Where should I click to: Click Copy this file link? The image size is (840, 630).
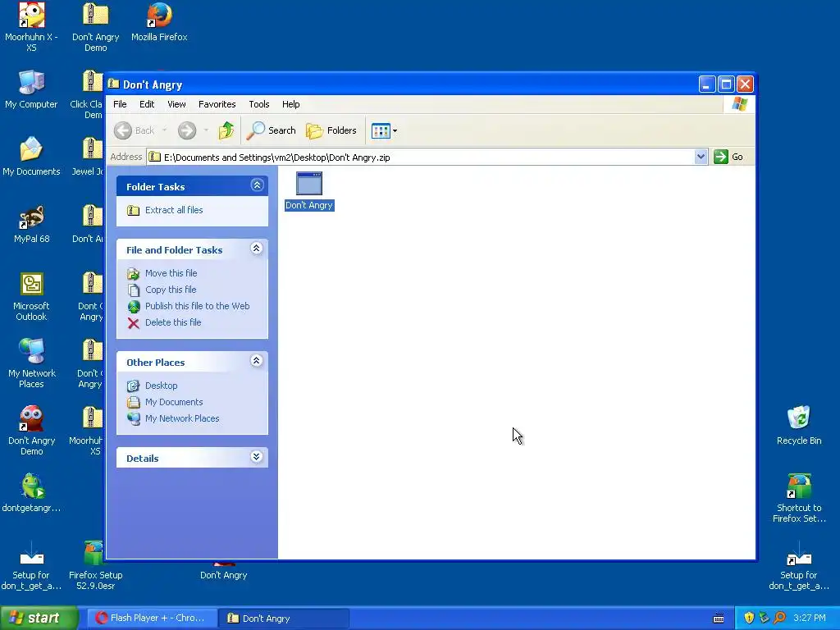pyautogui.click(x=171, y=290)
